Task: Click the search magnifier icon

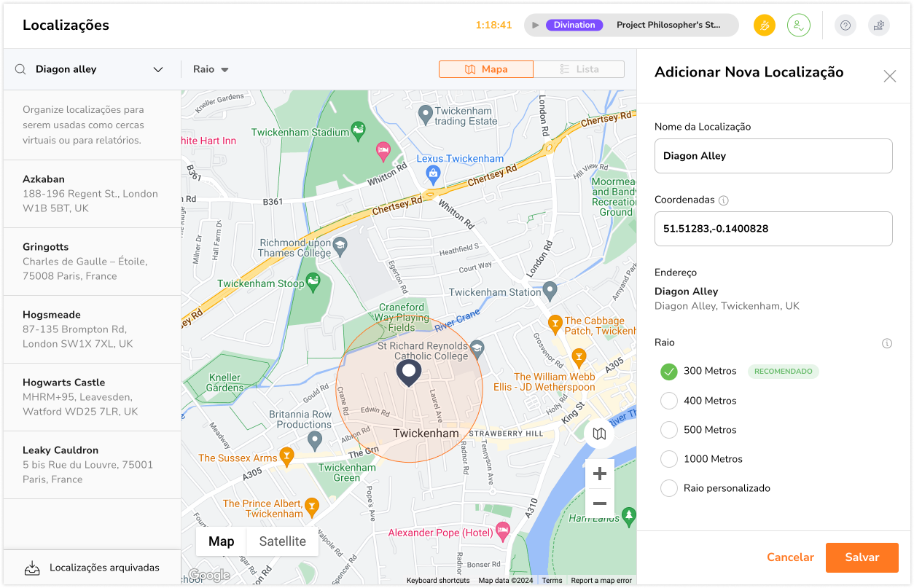Action: click(20, 69)
